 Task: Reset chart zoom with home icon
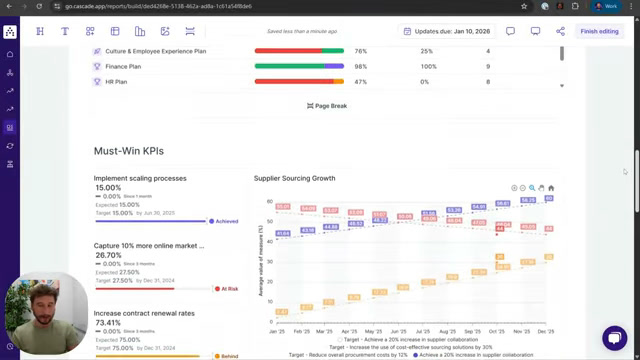[x=551, y=188]
